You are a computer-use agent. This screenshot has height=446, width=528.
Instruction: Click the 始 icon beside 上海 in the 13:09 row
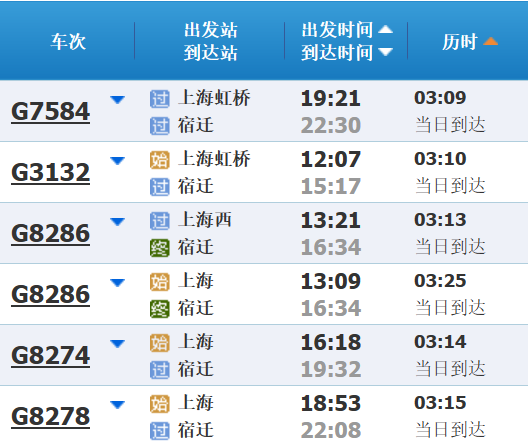tap(160, 282)
